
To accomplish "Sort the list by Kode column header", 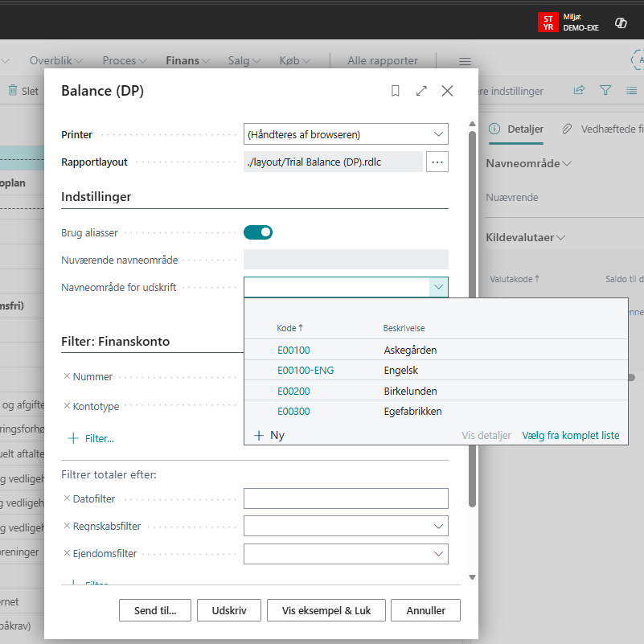I will [289, 328].
